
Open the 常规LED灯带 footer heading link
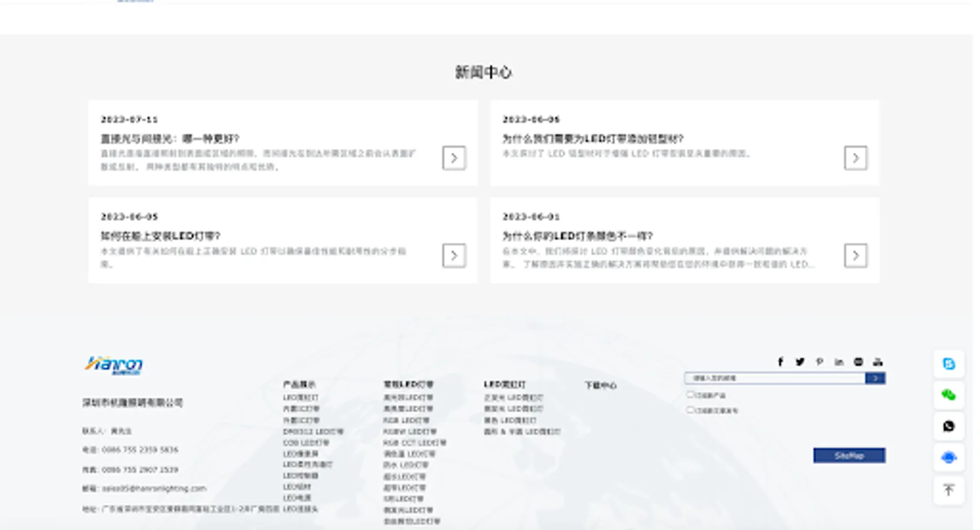[409, 385]
